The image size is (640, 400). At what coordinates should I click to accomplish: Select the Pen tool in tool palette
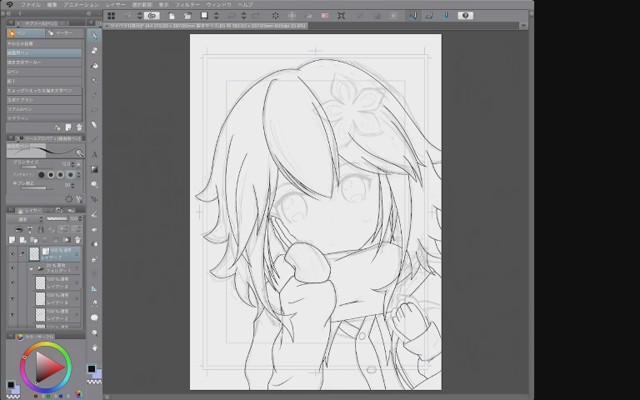(94, 36)
